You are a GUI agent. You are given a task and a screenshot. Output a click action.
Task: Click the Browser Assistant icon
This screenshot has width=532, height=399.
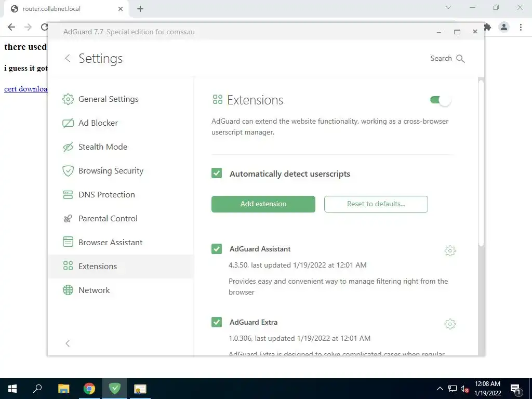tap(68, 242)
